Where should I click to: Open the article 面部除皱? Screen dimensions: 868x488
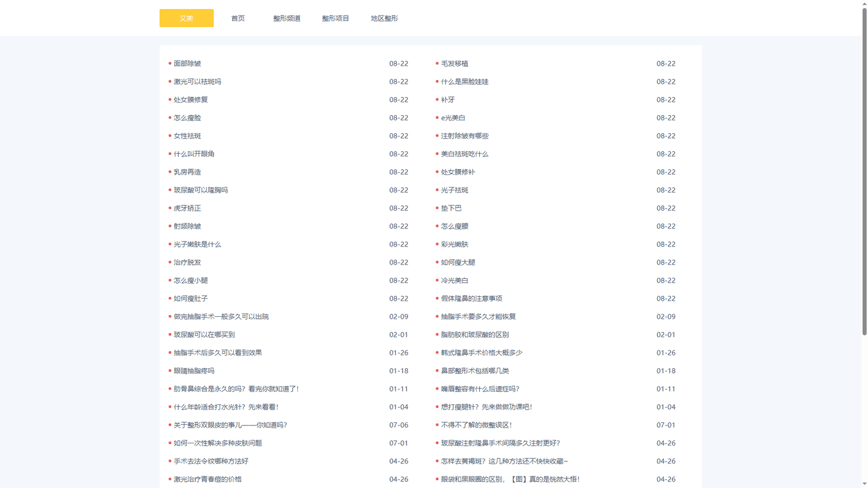(187, 63)
